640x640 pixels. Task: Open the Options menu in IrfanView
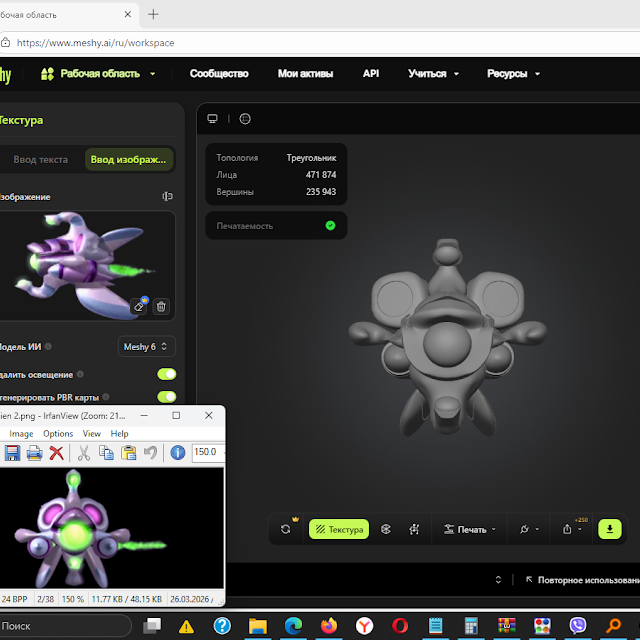click(x=58, y=433)
